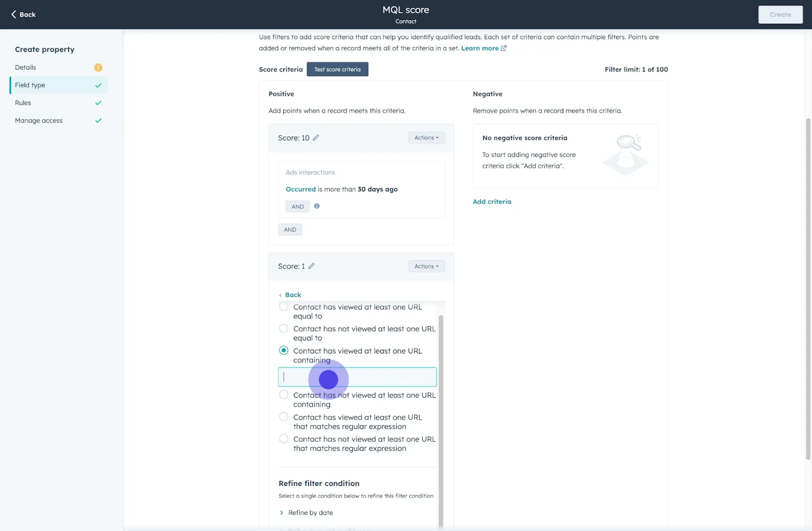Open Actions dropdown for Score: 10
The image size is (812, 531).
(426, 137)
